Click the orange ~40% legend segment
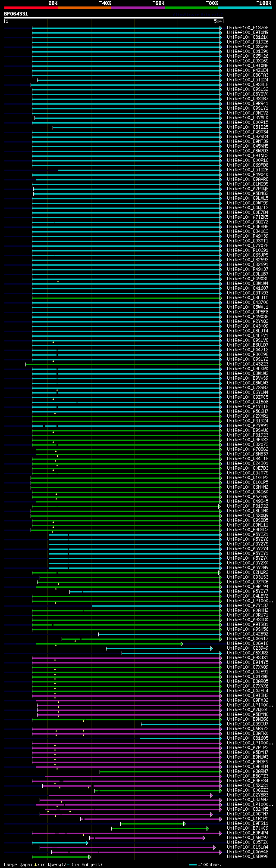 pos(85,8)
